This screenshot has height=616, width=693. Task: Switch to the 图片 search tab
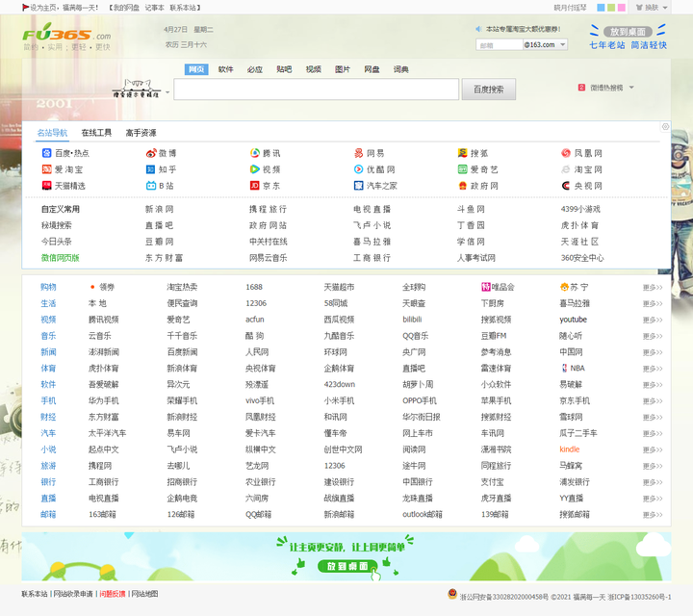click(x=342, y=69)
